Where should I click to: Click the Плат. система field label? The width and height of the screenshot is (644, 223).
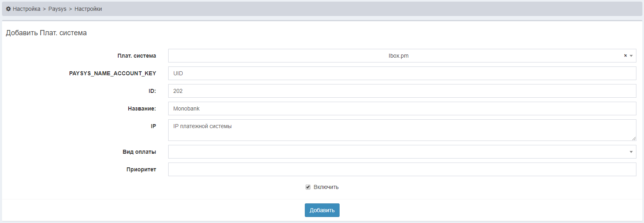(x=137, y=56)
